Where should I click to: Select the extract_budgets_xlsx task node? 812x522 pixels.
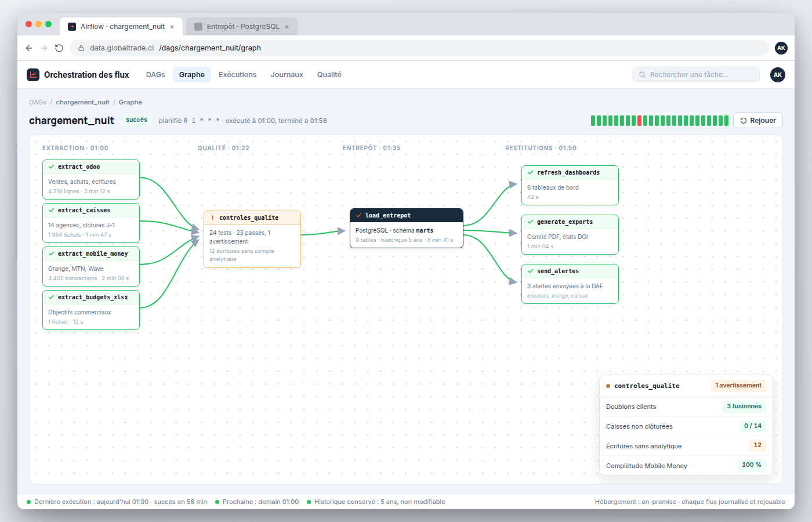91,310
